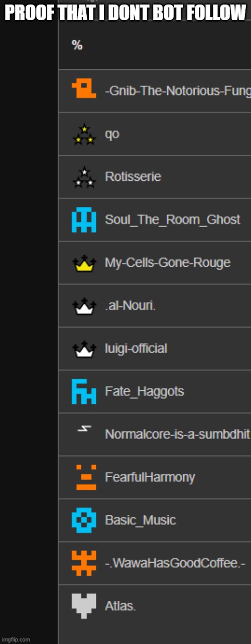The width and height of the screenshot is (251, 644).
Task: Open the luigi-official profile link
Action: tap(136, 349)
